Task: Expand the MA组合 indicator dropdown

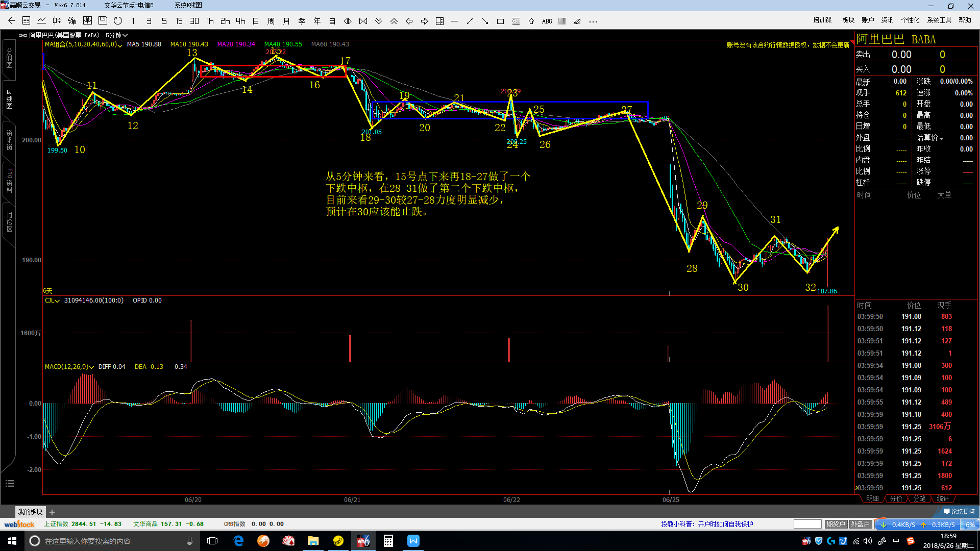Action: [120, 45]
